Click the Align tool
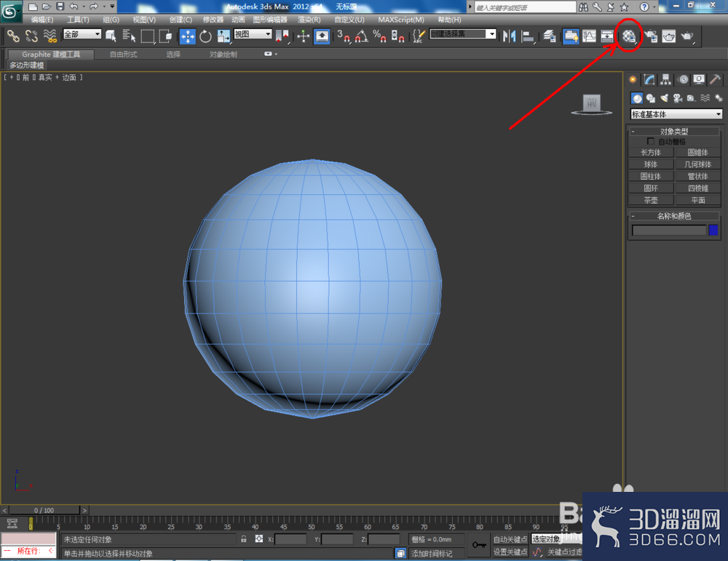Image resolution: width=728 pixels, height=561 pixels. (x=527, y=36)
